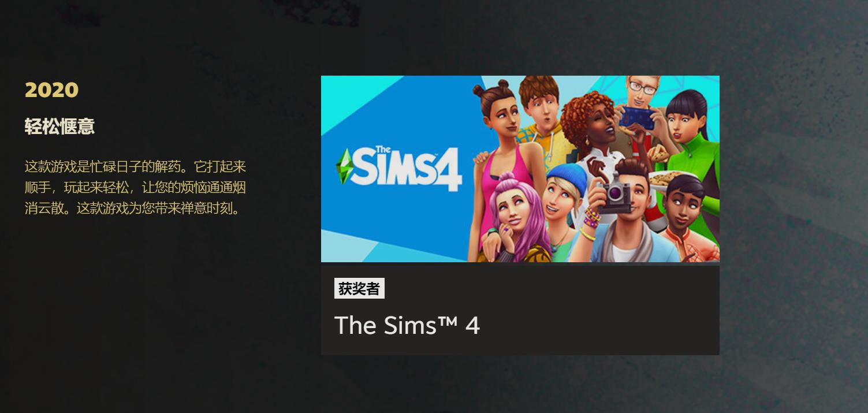Click The Sims 4 logo text
The image size is (868, 413).
coord(399,168)
